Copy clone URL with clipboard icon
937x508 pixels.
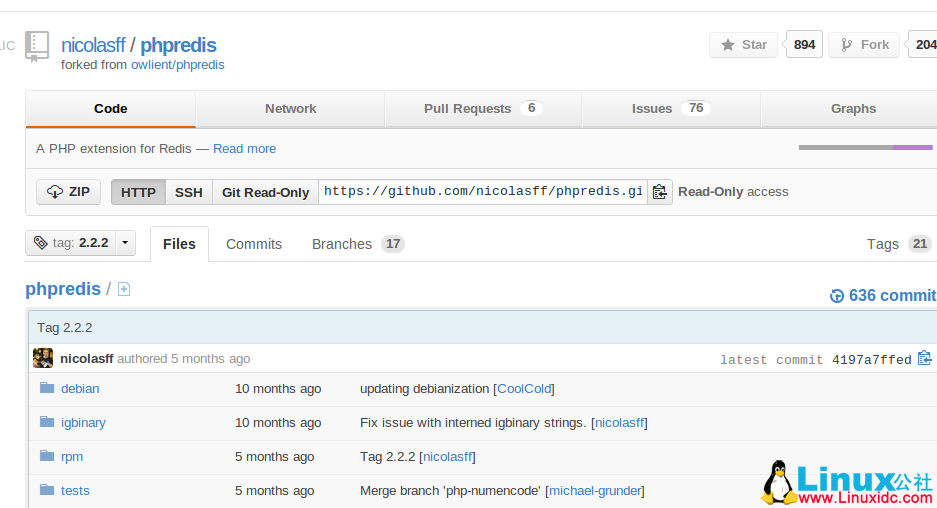click(659, 192)
